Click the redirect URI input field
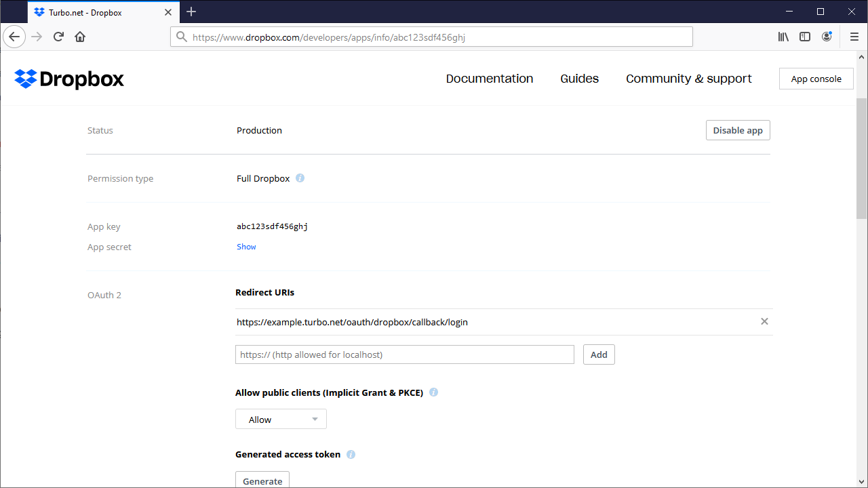 pos(405,354)
